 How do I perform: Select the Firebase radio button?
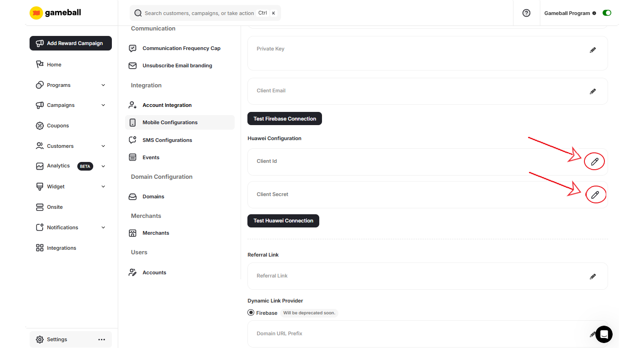pos(251,312)
